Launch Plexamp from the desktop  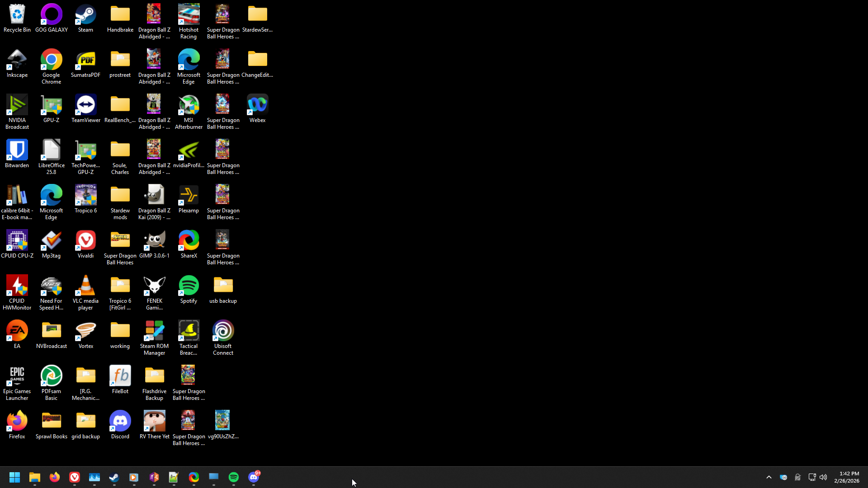(x=189, y=199)
